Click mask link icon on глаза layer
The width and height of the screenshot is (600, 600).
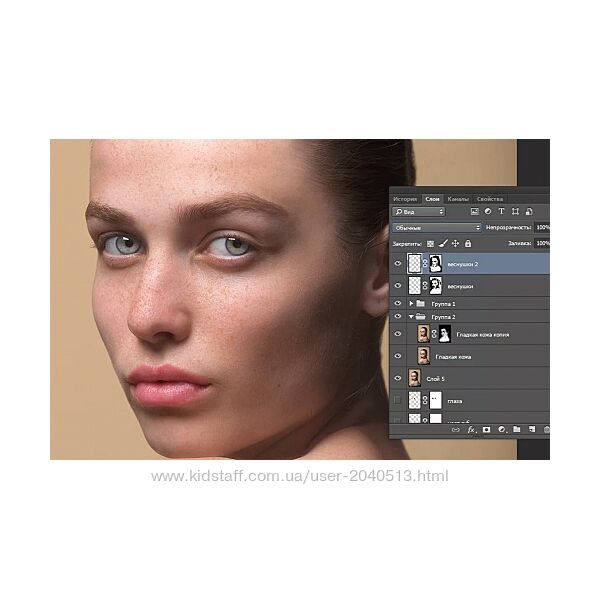tap(425, 401)
